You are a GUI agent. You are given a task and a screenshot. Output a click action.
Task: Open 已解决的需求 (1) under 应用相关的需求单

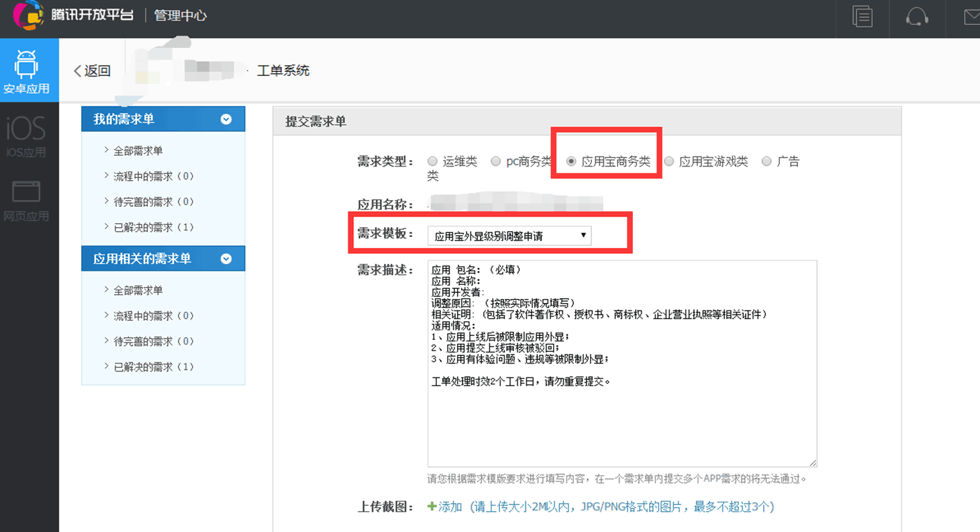[x=154, y=367]
